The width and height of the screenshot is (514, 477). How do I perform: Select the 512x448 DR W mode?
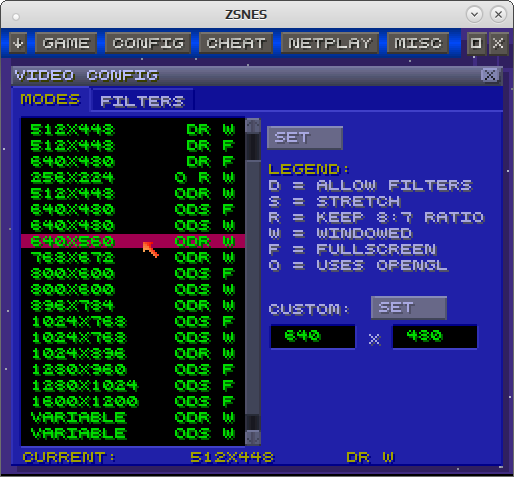(x=133, y=129)
